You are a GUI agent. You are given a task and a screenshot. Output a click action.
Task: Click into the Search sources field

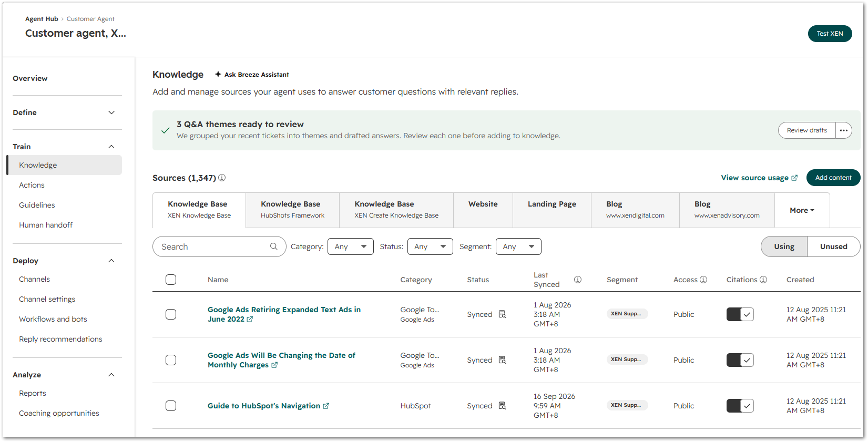tap(219, 246)
